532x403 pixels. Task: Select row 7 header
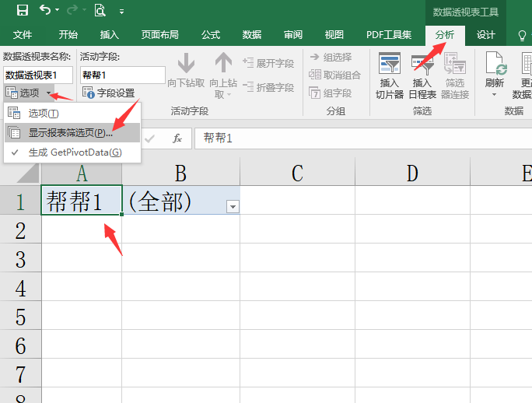click(20, 373)
